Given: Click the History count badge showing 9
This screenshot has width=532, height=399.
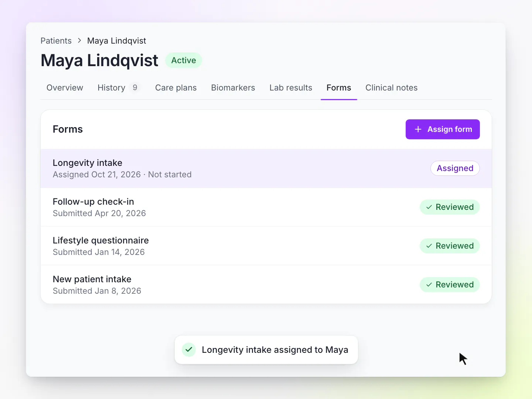Looking at the screenshot, I should coord(135,88).
